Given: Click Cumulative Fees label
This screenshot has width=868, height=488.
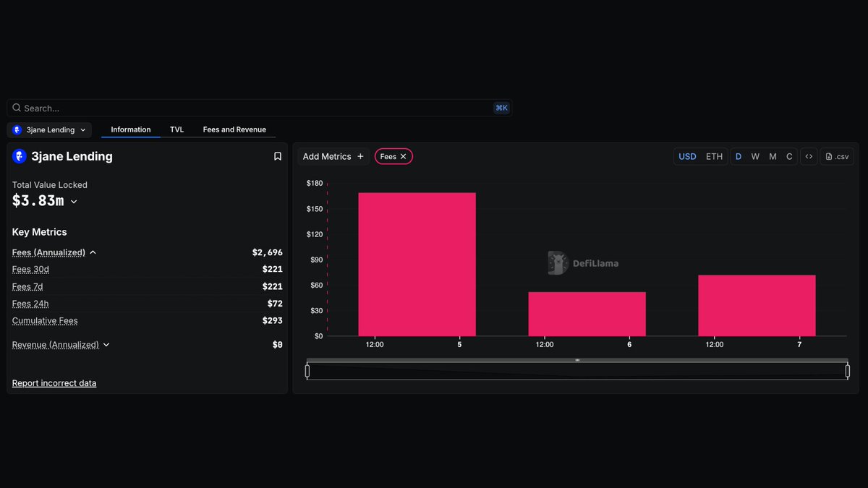Looking at the screenshot, I should [x=45, y=321].
